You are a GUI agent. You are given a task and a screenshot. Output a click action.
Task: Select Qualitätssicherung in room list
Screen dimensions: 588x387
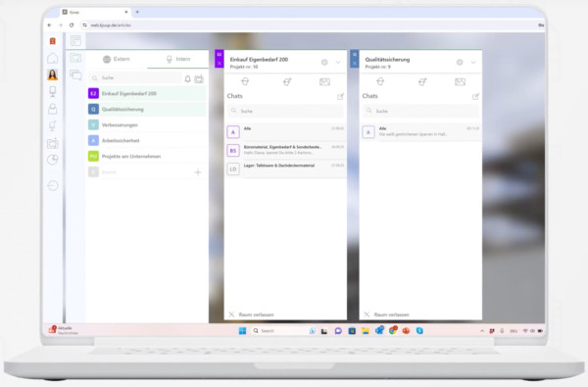coord(147,109)
